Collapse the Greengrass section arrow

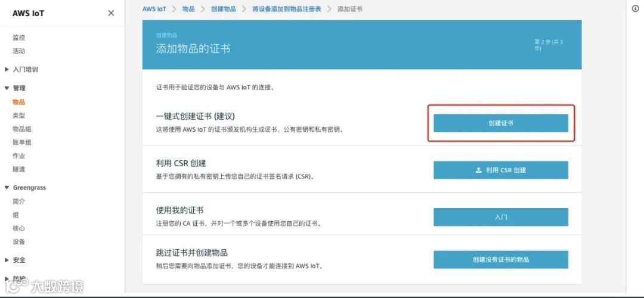click(x=7, y=188)
